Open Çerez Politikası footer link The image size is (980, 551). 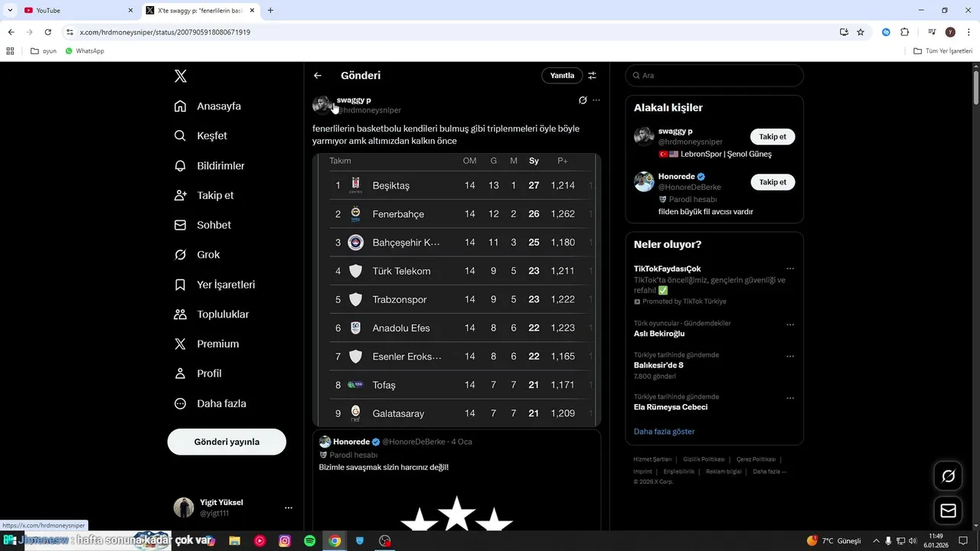[x=756, y=459]
